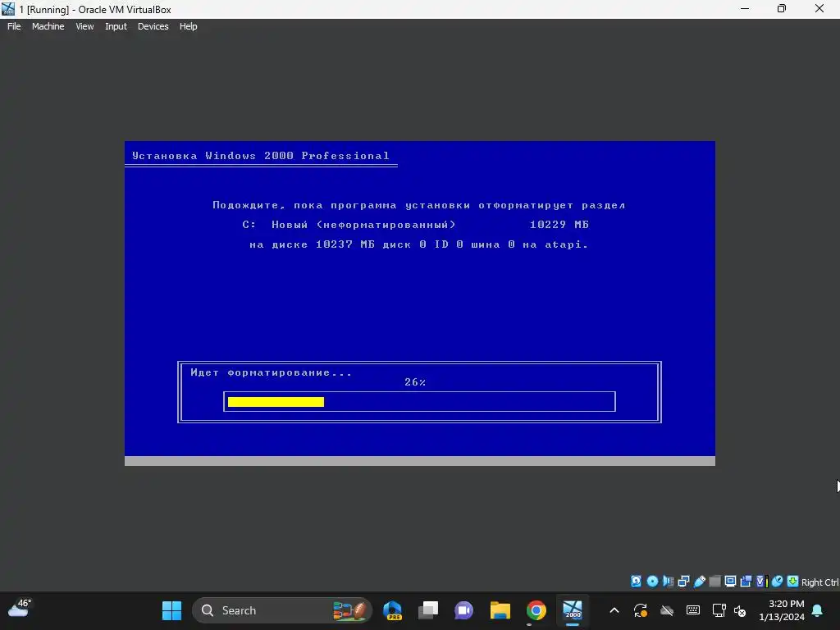
Task: Open the Machine menu
Action: [x=48, y=26]
